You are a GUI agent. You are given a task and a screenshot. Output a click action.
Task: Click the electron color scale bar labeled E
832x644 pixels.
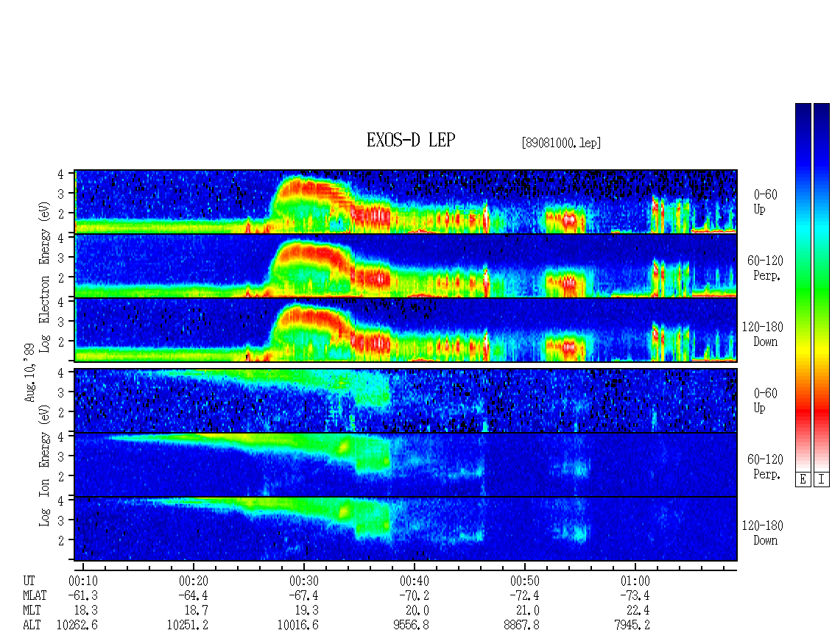click(803, 287)
